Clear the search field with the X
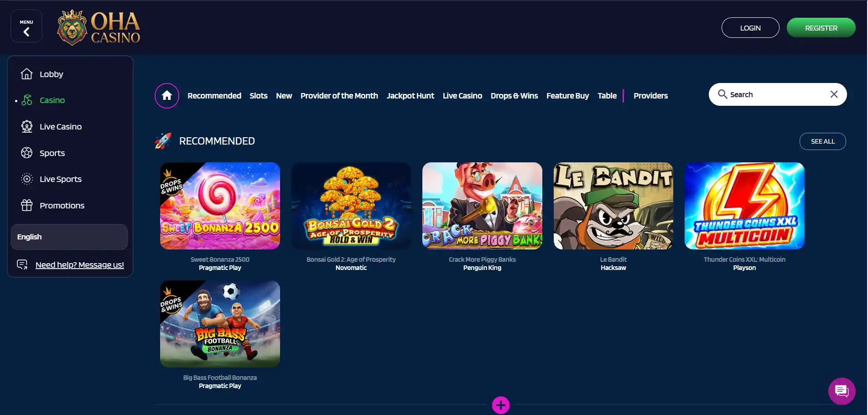868x415 pixels. pyautogui.click(x=834, y=94)
